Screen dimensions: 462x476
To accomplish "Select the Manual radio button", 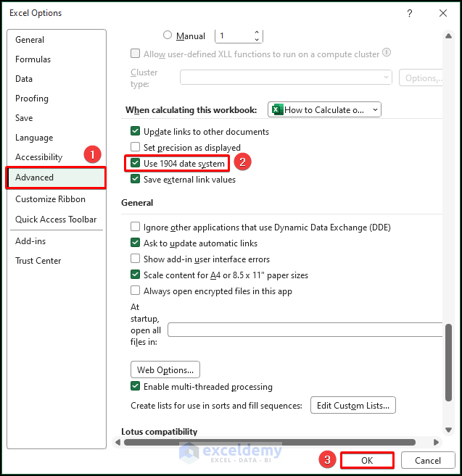I will point(168,36).
